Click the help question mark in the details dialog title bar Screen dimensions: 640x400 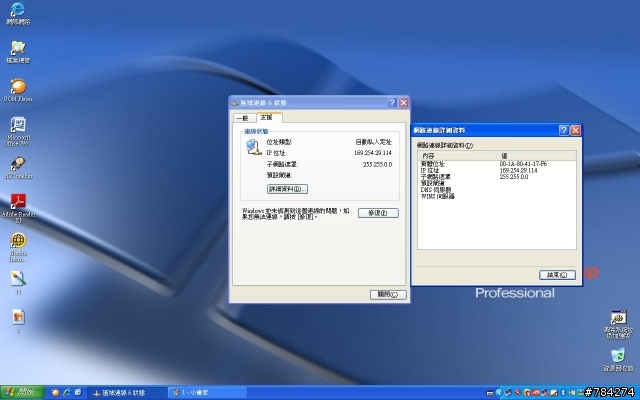click(564, 130)
